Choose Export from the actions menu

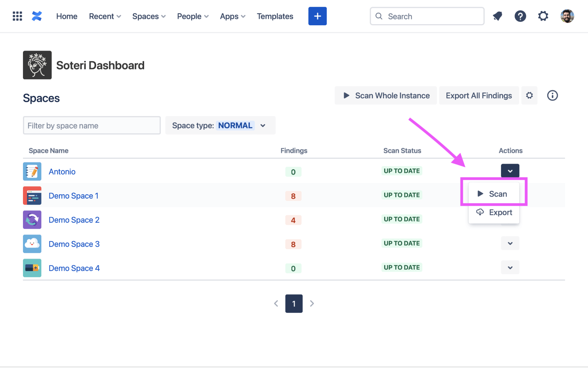click(494, 212)
